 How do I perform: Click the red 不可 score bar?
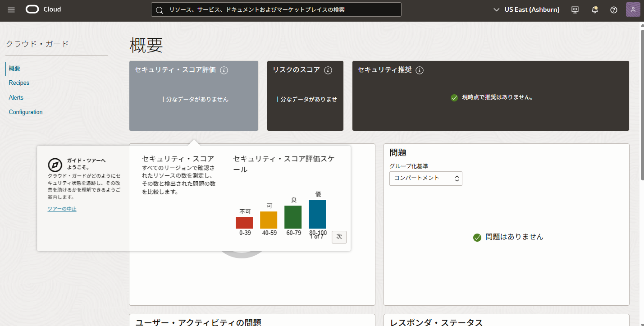click(244, 223)
